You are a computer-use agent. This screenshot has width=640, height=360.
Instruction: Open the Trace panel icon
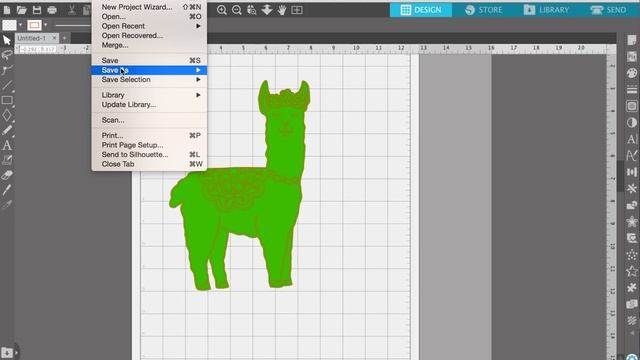click(x=631, y=106)
